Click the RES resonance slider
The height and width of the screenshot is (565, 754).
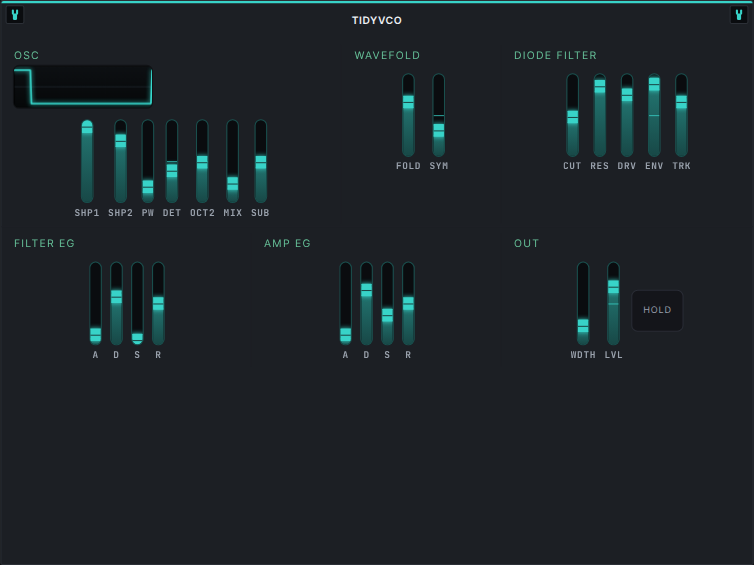pos(600,115)
